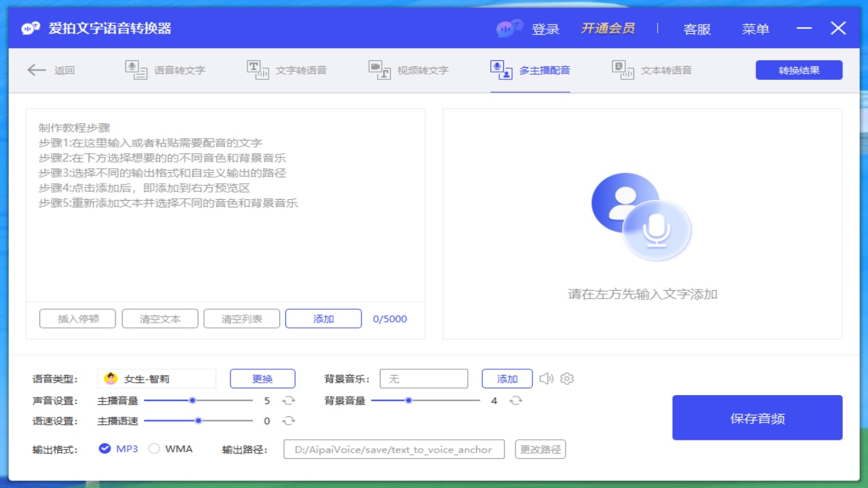Click the 开通会员 membership link
This screenshot has height=488, width=868.
[608, 28]
